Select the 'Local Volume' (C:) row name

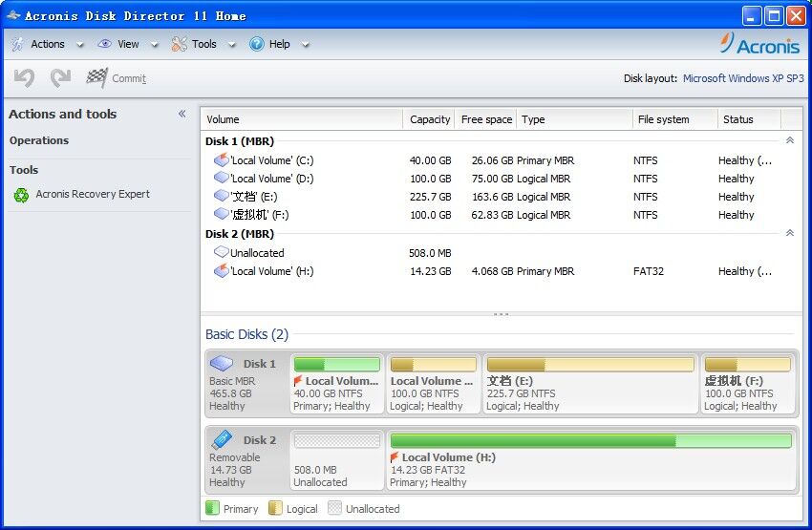(272, 160)
